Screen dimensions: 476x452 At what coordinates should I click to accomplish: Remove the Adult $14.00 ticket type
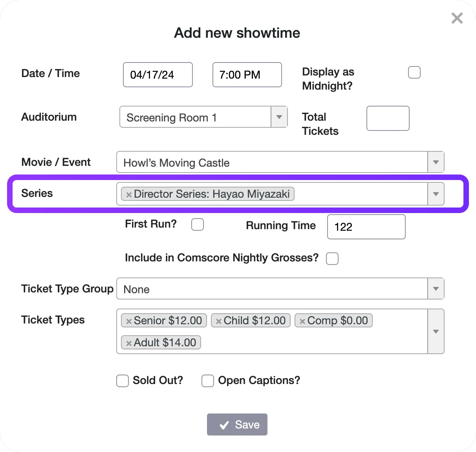128,343
